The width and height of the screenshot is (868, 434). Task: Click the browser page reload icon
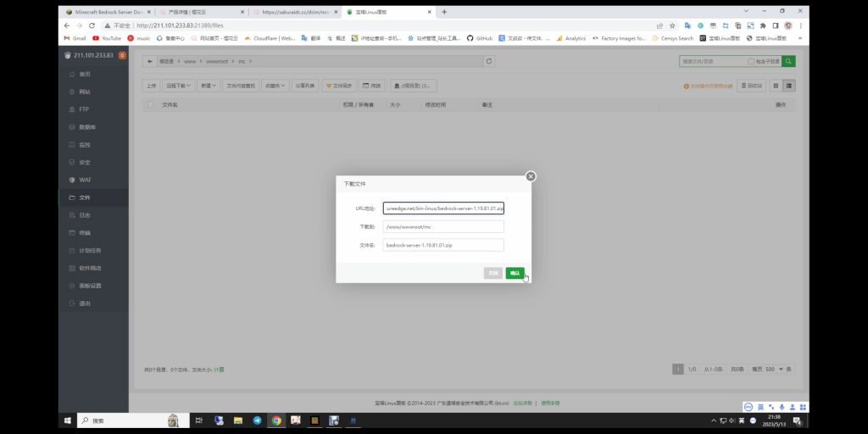92,25
